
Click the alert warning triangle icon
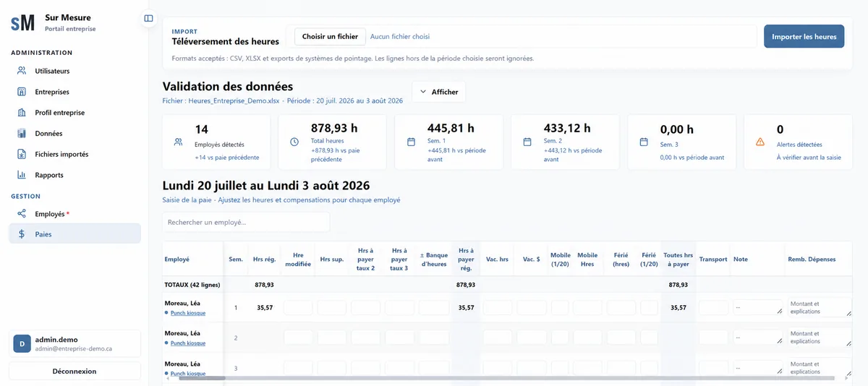tap(760, 142)
